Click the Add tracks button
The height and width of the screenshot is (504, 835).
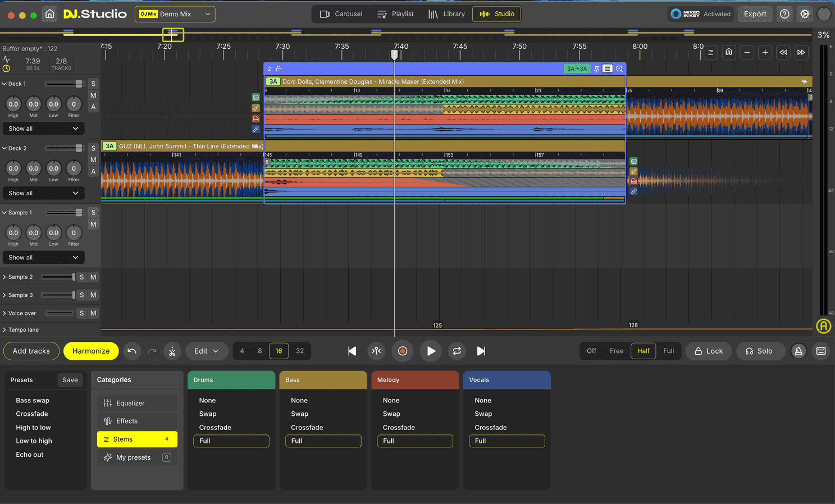point(31,351)
